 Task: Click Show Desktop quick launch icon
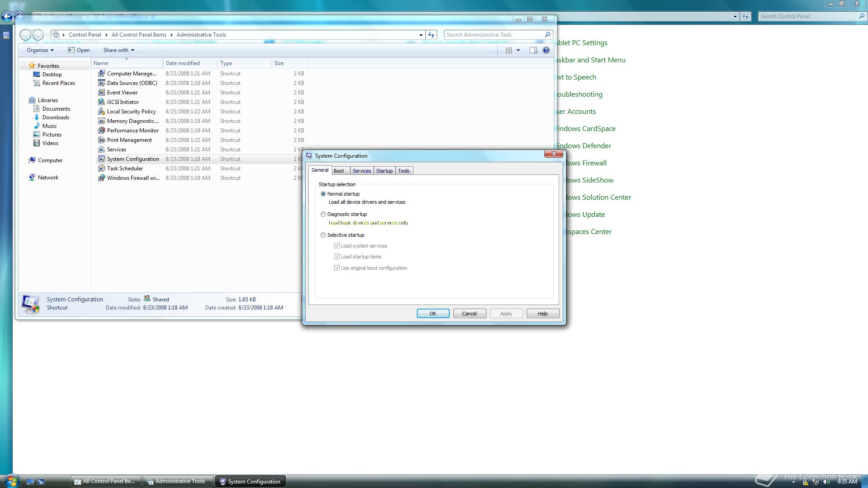(x=30, y=481)
